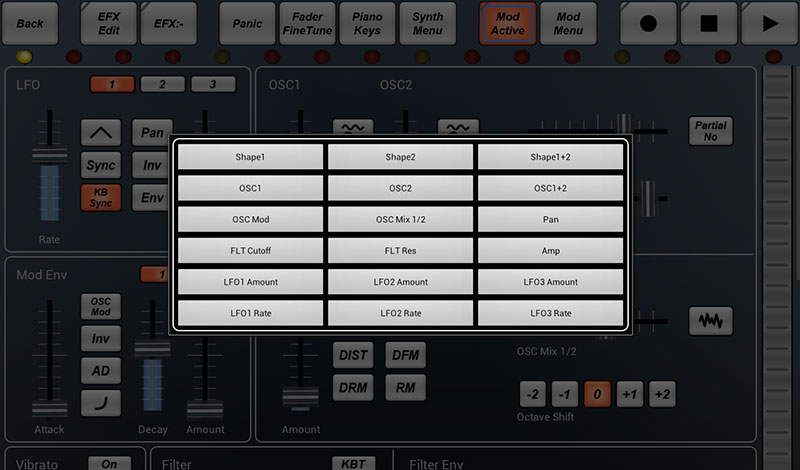Choose LFO1 Amount target
The height and width of the screenshot is (470, 800).
[x=250, y=282]
